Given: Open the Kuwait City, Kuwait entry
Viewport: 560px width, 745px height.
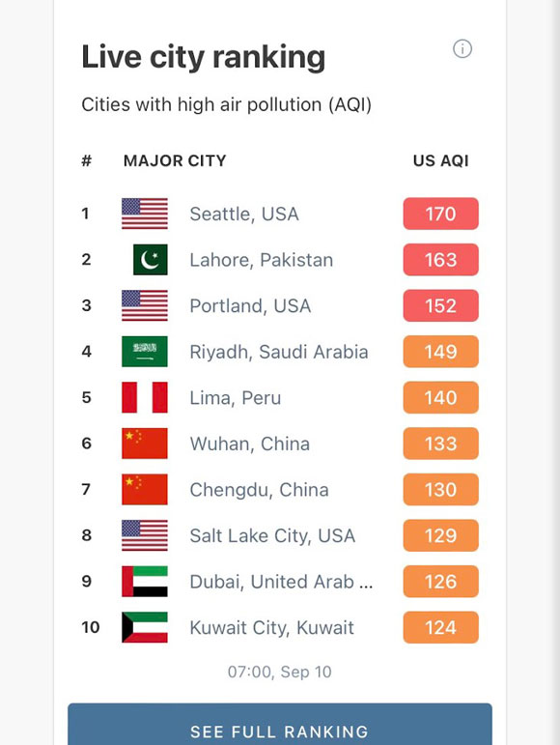Looking at the screenshot, I should pyautogui.click(x=272, y=628).
